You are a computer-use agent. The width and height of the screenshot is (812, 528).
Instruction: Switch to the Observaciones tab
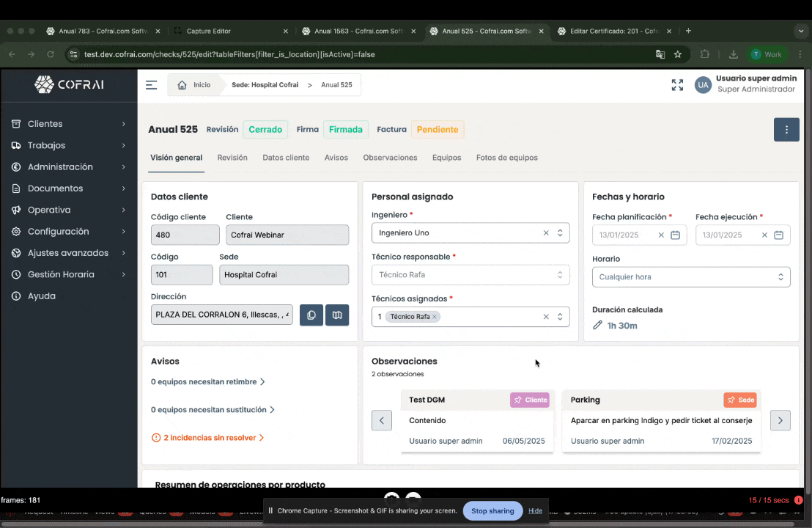[x=390, y=158]
